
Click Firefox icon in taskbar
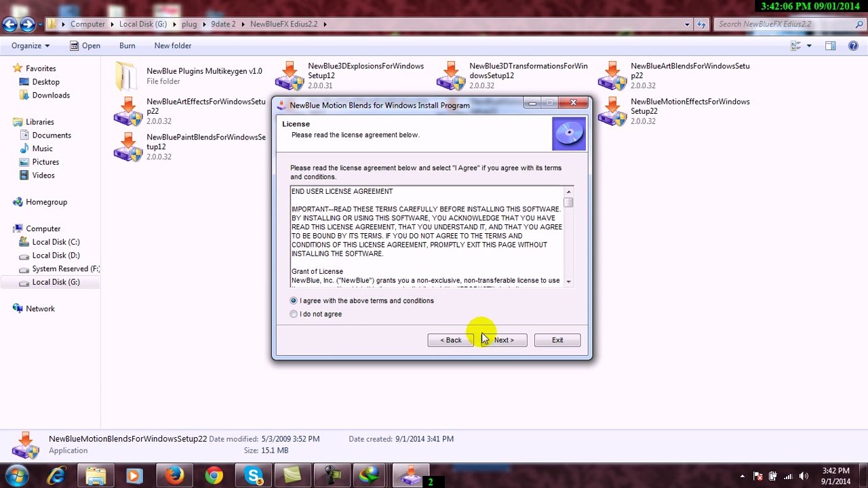click(174, 476)
